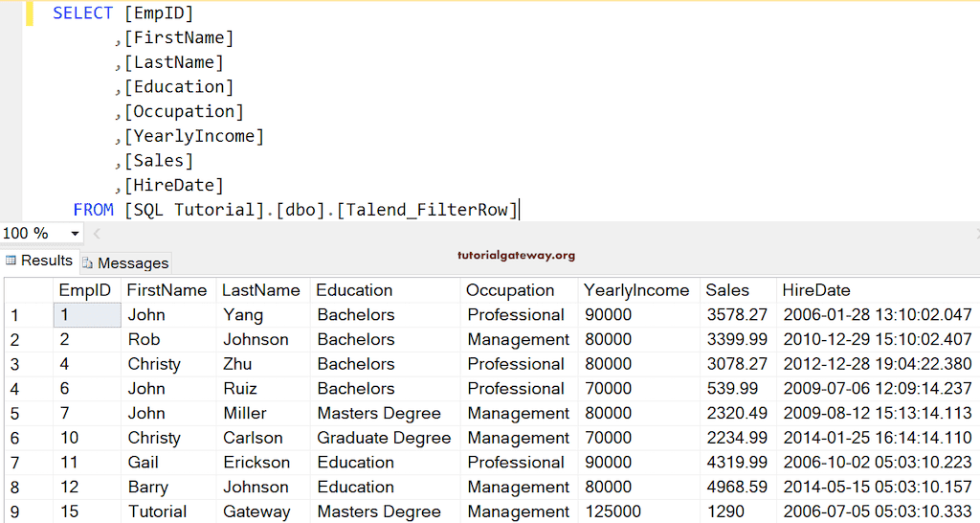Click hire date 2006-07-05 05:03:10.333
The image size is (980, 523).
coord(879,512)
